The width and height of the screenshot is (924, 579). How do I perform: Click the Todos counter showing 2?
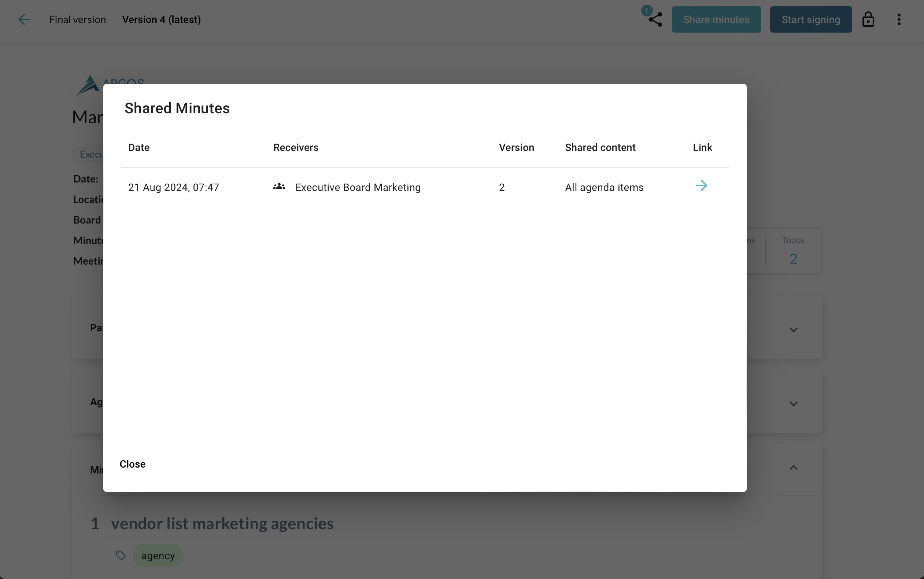(x=793, y=259)
